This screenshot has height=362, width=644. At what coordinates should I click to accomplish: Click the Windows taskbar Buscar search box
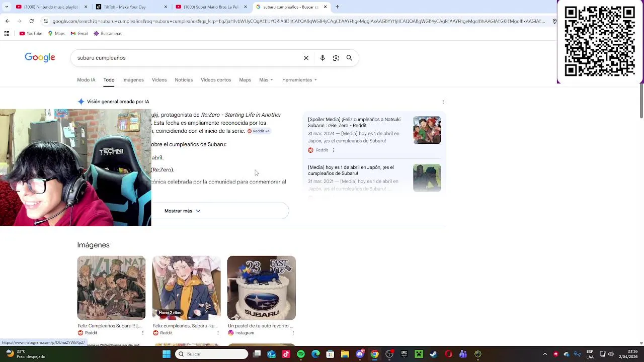tap(212, 354)
